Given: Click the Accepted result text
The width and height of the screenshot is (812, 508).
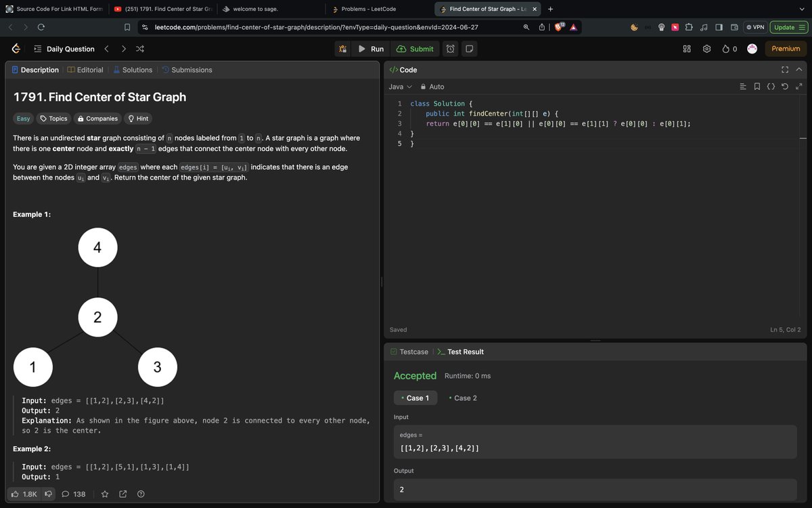Looking at the screenshot, I should [x=415, y=376].
